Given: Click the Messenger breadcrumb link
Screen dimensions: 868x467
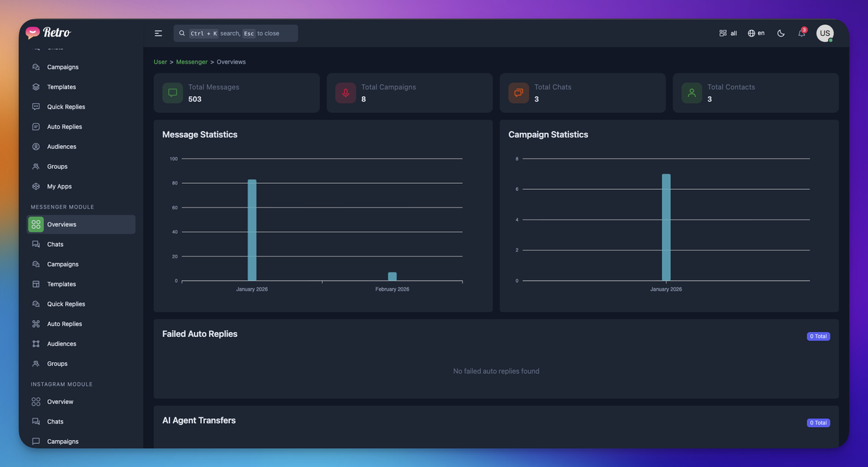Looking at the screenshot, I should 192,62.
